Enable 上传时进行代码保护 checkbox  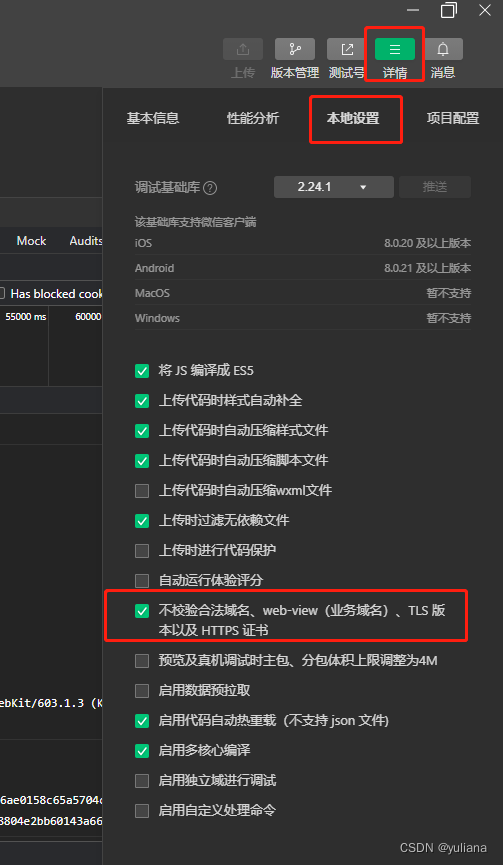click(142, 550)
